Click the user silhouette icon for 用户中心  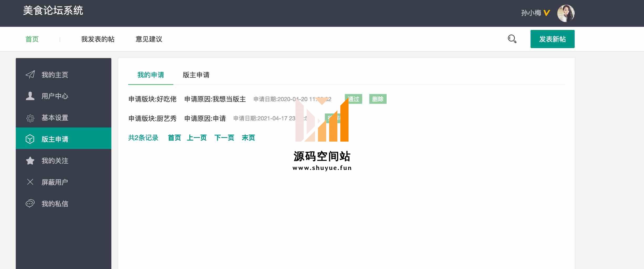30,96
